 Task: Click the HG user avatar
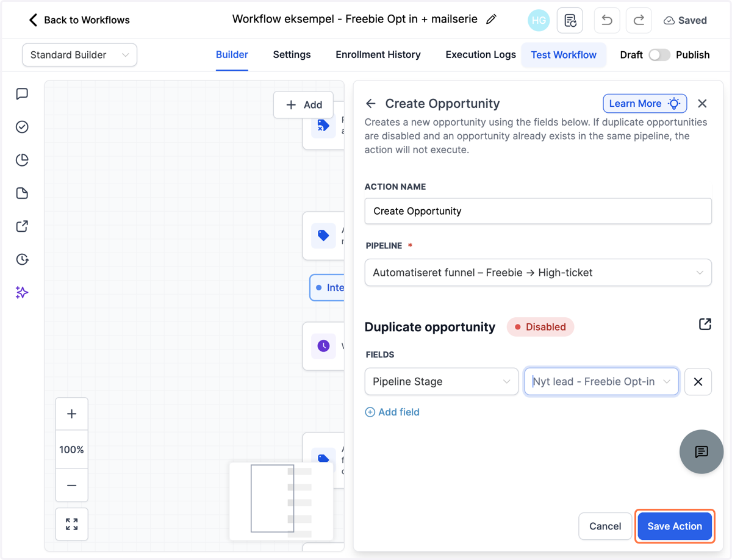tap(539, 20)
